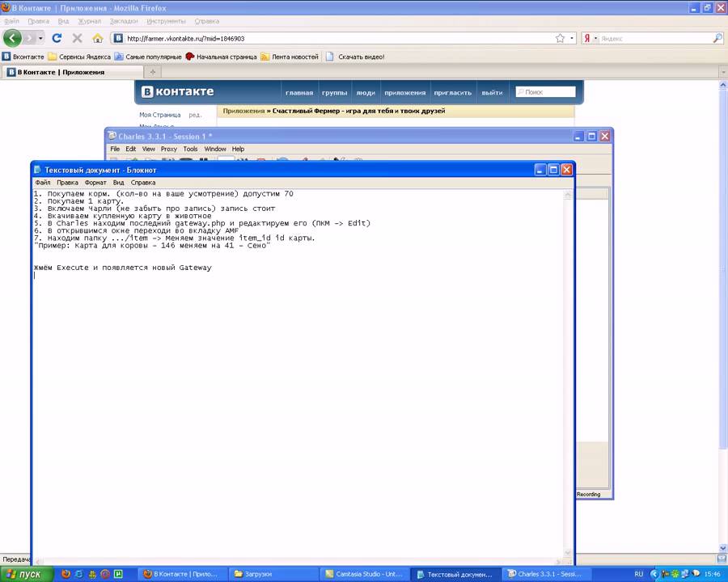Go to группы in VK header
Image resolution: width=728 pixels, height=582 pixels.
tap(334, 92)
